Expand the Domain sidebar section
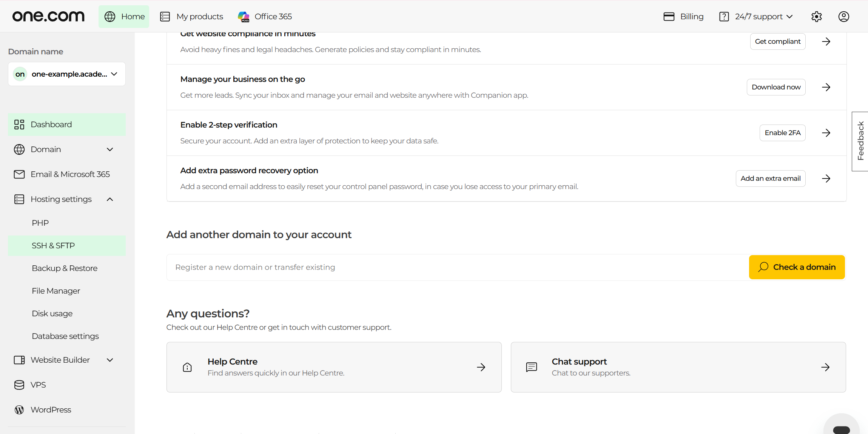 coord(67,149)
